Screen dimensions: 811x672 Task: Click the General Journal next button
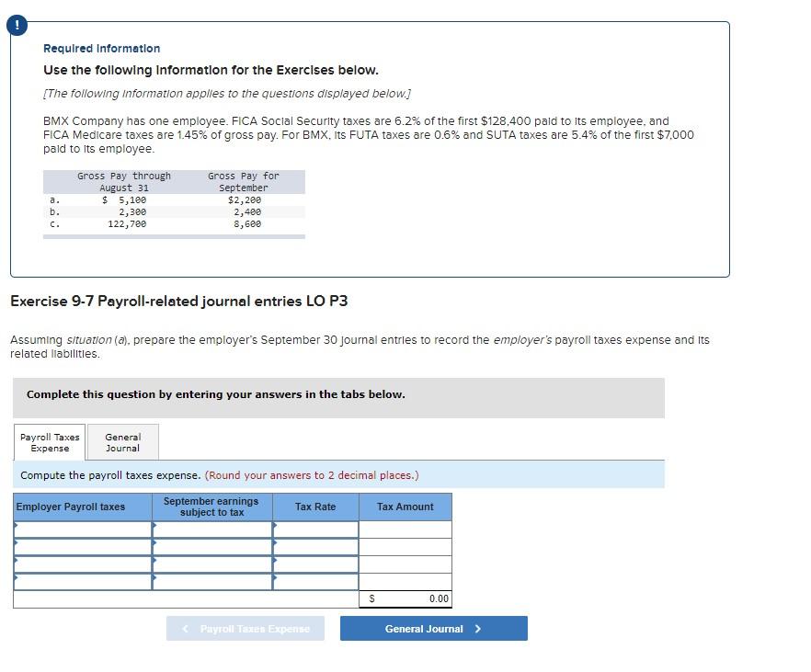433,629
